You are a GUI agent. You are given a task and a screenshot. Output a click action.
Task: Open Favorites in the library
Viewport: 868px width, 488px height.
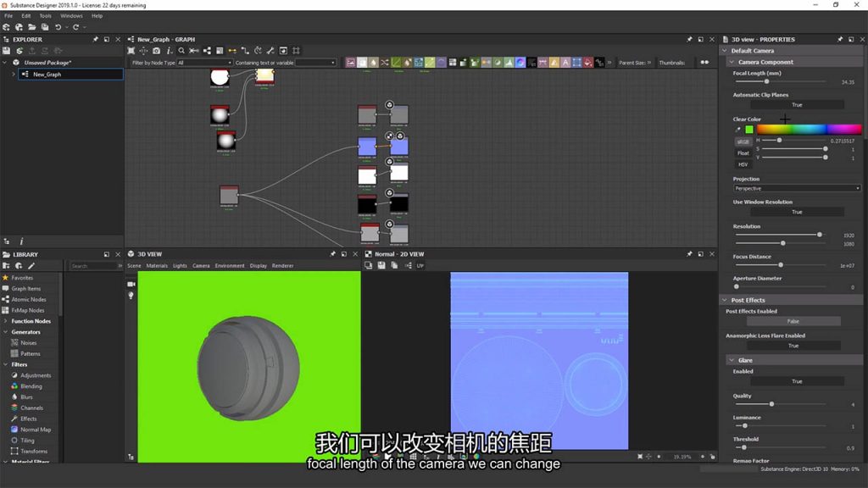[x=22, y=278]
